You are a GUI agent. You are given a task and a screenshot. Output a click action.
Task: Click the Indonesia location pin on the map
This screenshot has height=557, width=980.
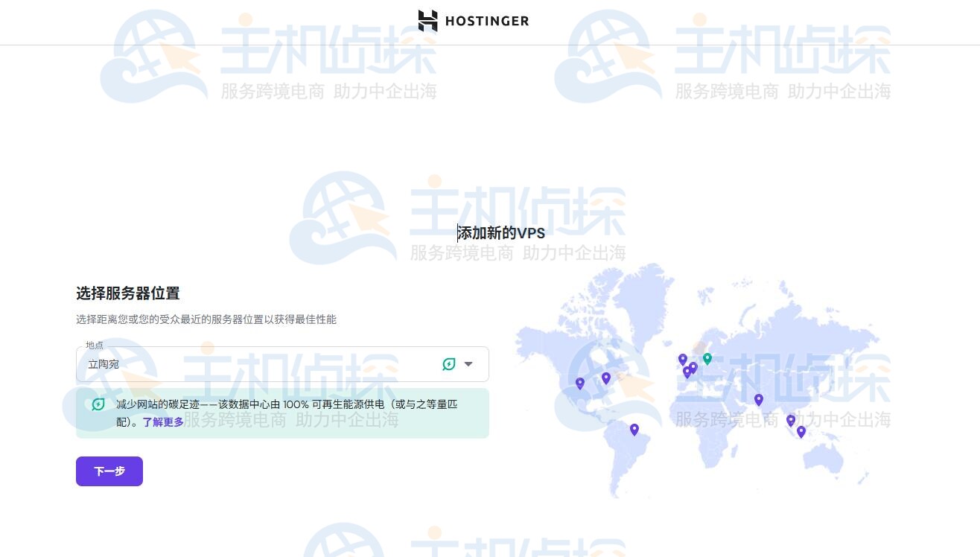(801, 431)
